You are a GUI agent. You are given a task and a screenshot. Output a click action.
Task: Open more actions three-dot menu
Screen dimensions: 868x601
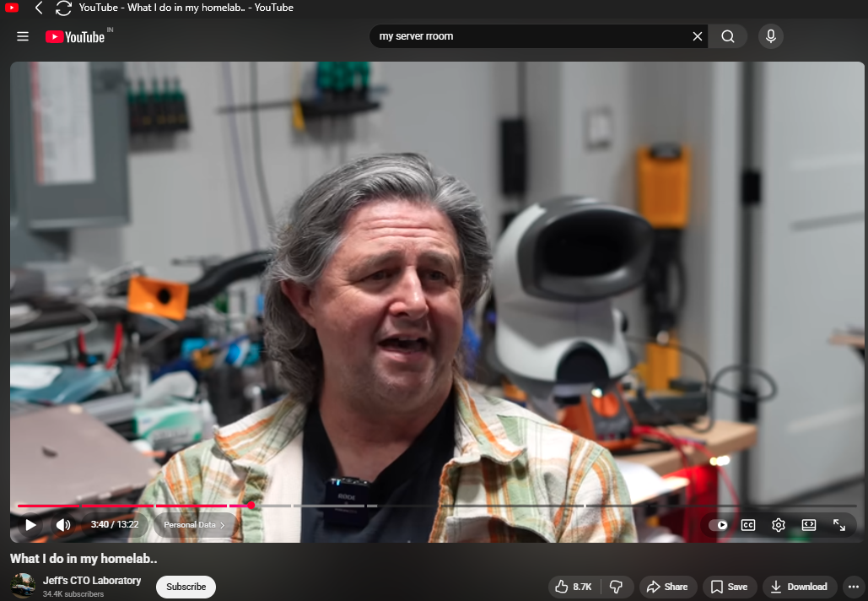pyautogui.click(x=853, y=587)
